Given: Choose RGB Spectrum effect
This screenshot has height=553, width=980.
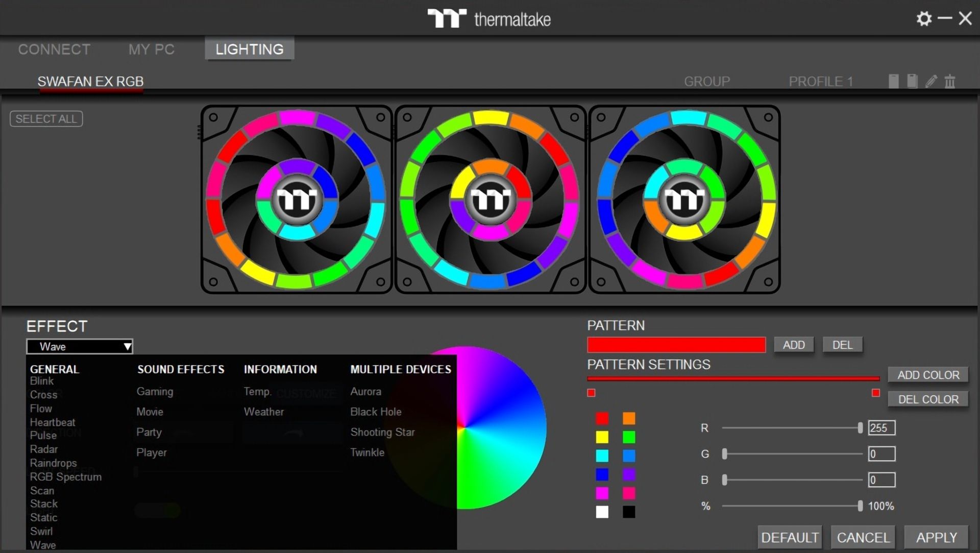Looking at the screenshot, I should [x=65, y=477].
